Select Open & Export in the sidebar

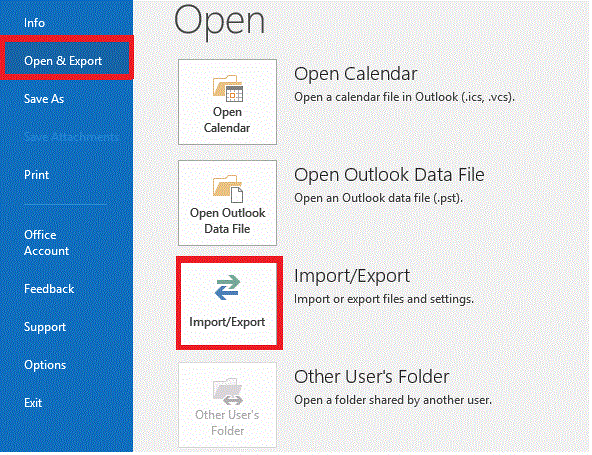(x=63, y=61)
